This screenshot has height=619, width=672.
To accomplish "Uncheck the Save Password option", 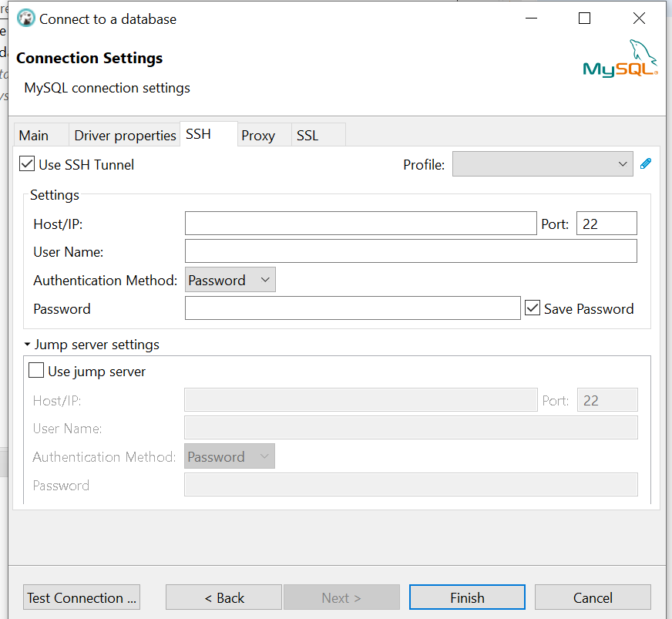I will (x=533, y=308).
